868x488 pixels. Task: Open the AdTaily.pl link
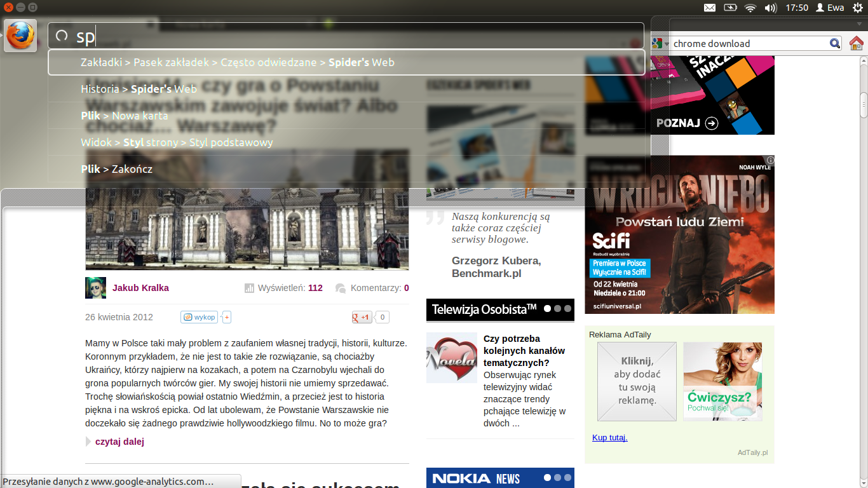753,452
